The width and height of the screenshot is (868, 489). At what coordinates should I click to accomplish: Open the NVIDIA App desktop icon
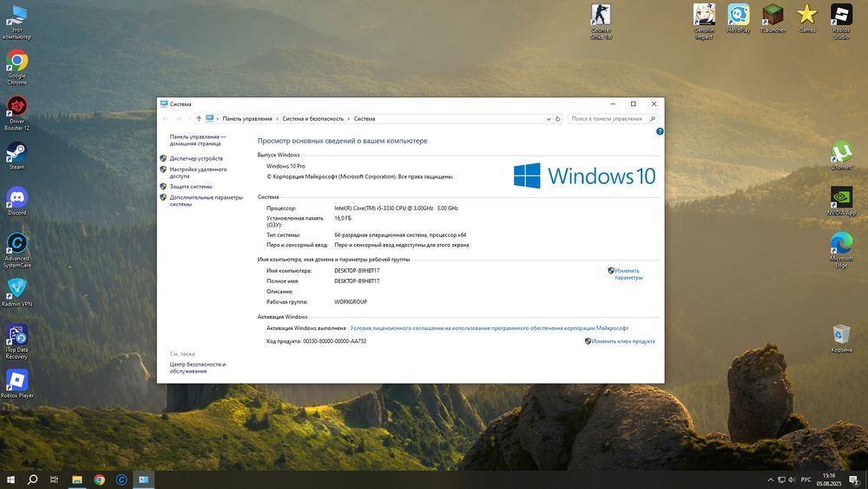point(841,201)
